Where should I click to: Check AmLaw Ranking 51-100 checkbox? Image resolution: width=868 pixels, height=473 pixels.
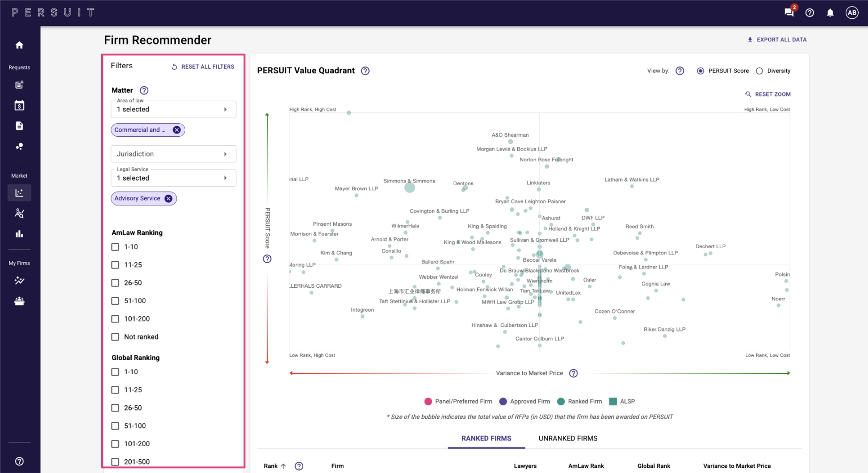pyautogui.click(x=115, y=301)
